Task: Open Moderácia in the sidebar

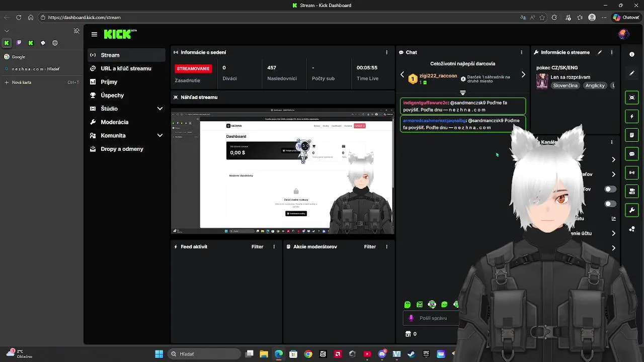Action: click(126, 122)
